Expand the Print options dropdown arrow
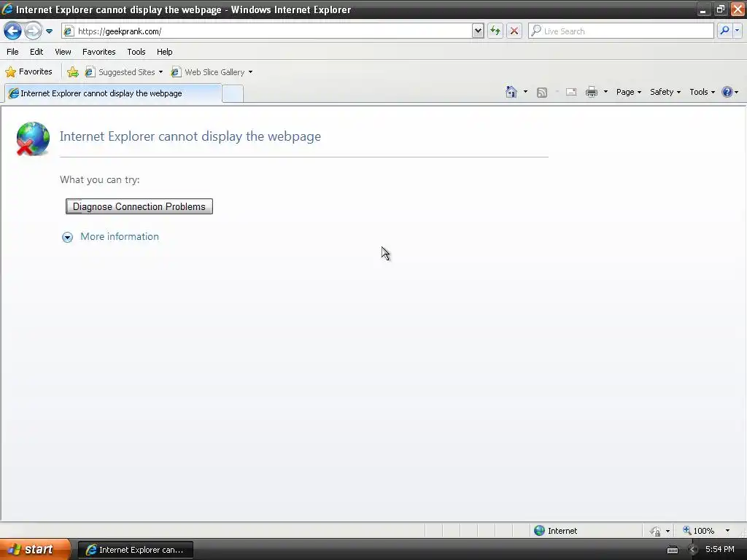The height and width of the screenshot is (560, 747). 605,92
